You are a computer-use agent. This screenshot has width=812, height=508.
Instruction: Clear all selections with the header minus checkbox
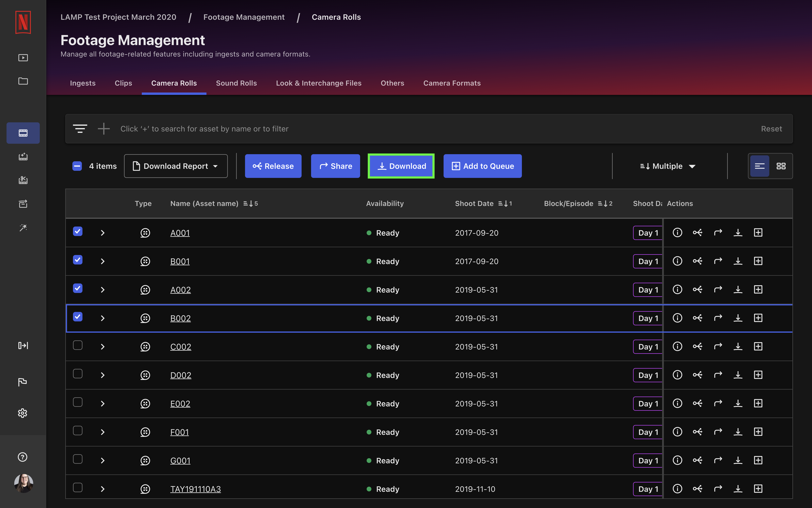[x=77, y=166]
